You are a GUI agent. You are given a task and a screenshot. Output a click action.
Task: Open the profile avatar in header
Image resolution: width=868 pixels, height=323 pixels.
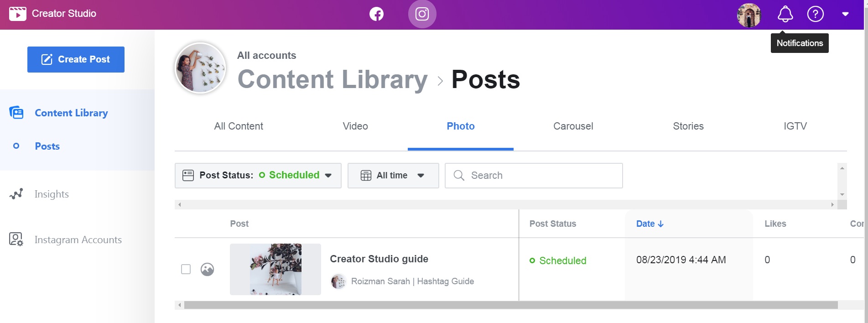click(x=749, y=15)
